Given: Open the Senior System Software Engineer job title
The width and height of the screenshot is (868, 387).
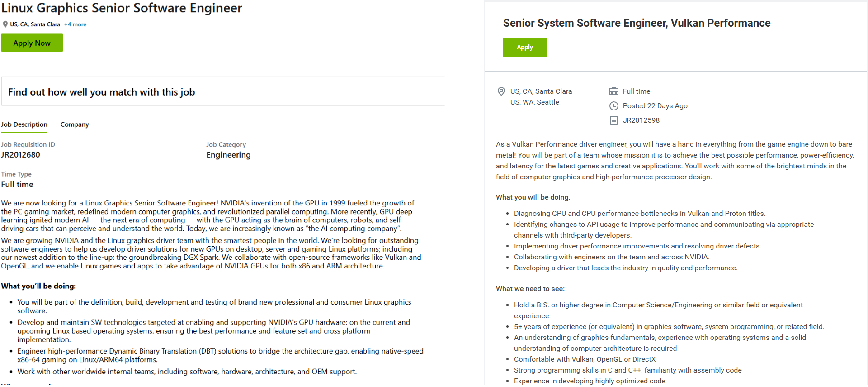Looking at the screenshot, I should click(637, 23).
